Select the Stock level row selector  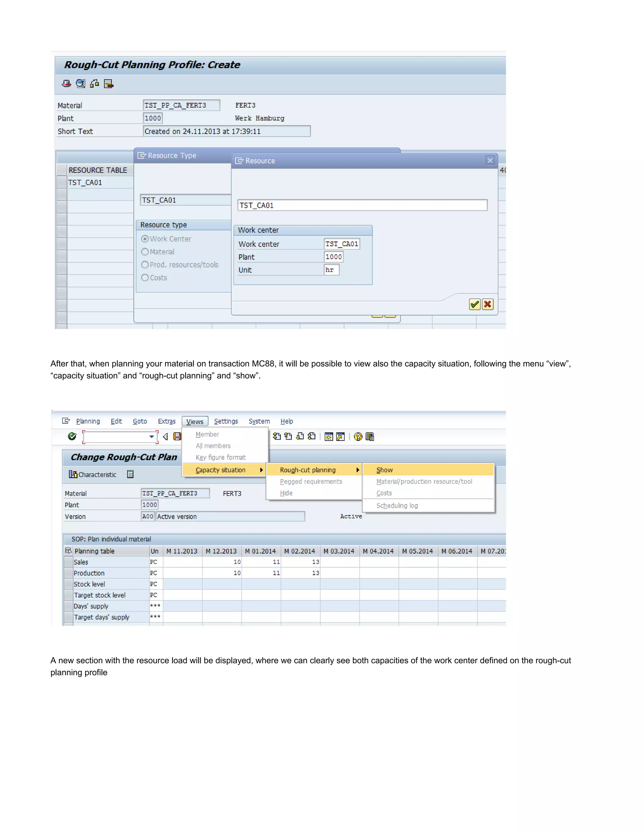[x=69, y=584]
